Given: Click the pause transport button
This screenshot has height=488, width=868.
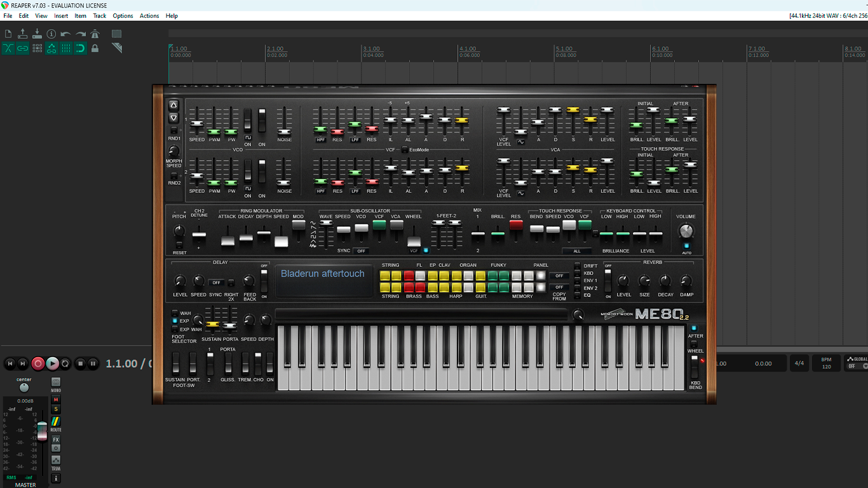Looking at the screenshot, I should point(93,363).
